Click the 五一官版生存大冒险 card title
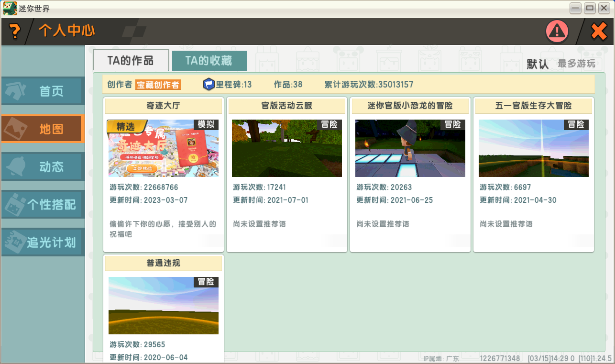615x364 pixels. [534, 106]
